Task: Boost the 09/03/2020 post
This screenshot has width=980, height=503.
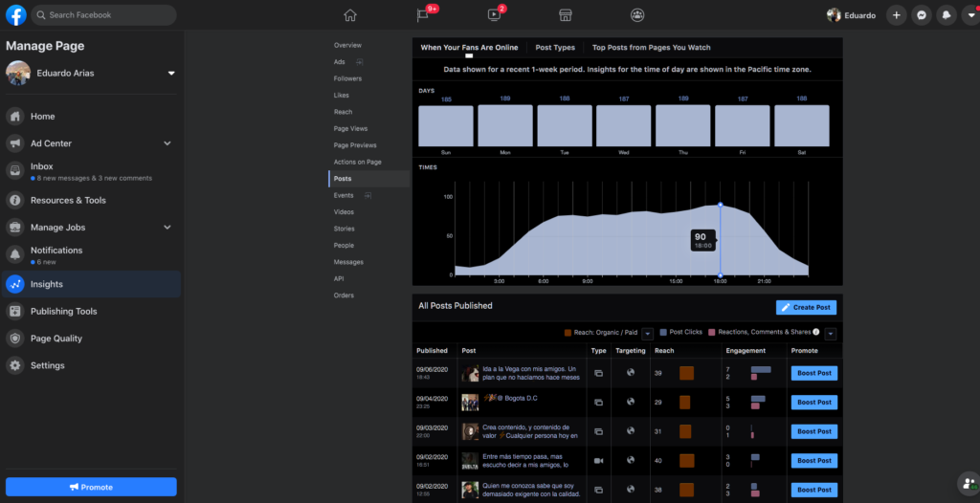Action: click(x=814, y=431)
